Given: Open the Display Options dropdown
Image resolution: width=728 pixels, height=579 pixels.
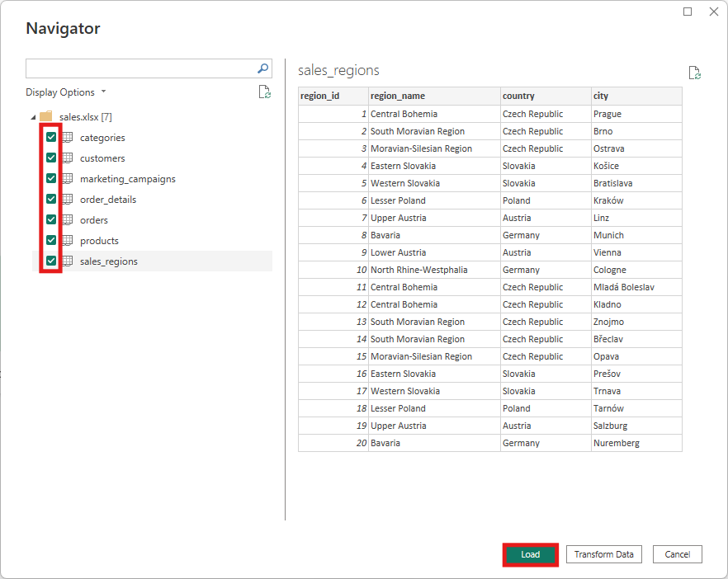Looking at the screenshot, I should [x=66, y=92].
